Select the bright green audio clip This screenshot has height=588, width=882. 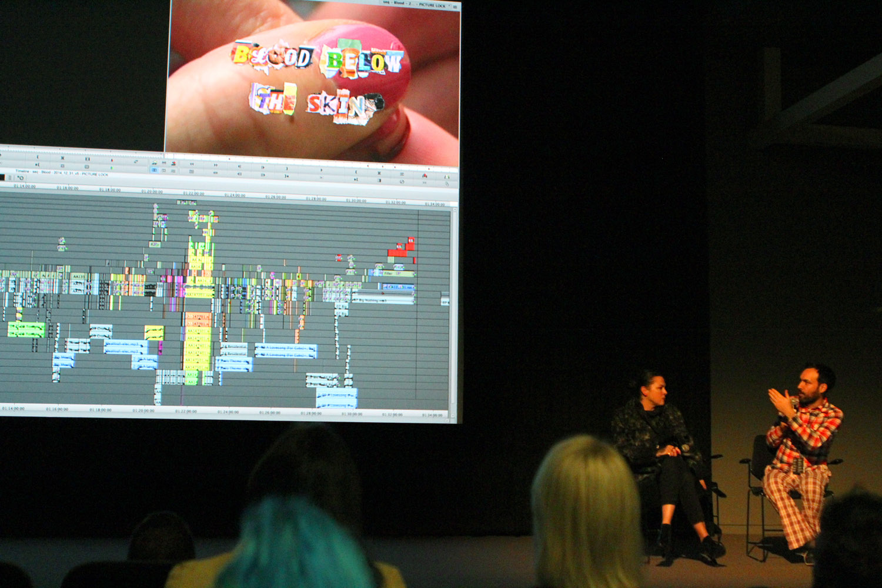[26, 329]
